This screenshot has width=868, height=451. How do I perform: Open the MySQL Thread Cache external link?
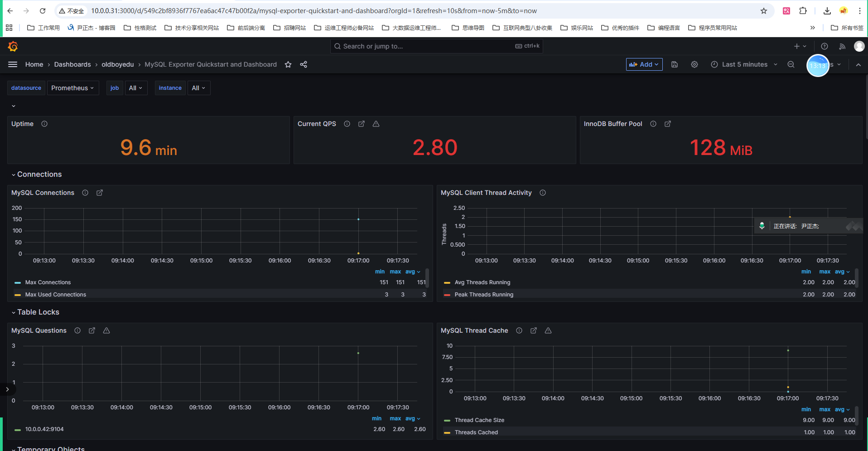(x=534, y=330)
